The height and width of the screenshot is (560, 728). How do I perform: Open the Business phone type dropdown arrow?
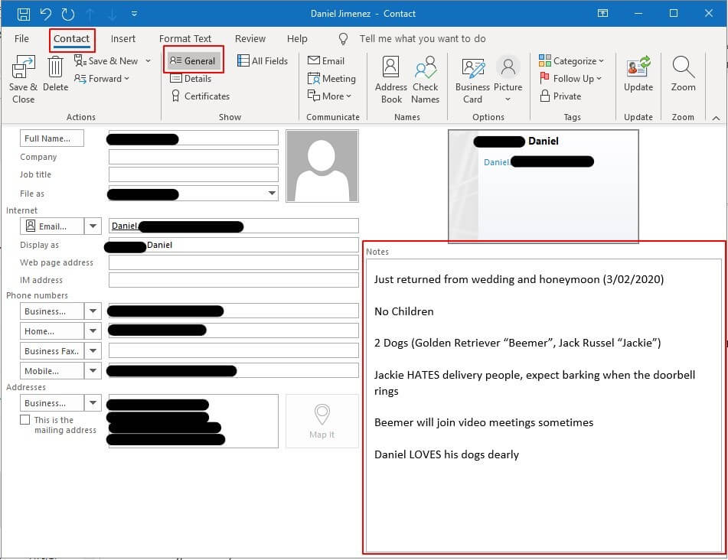click(93, 311)
